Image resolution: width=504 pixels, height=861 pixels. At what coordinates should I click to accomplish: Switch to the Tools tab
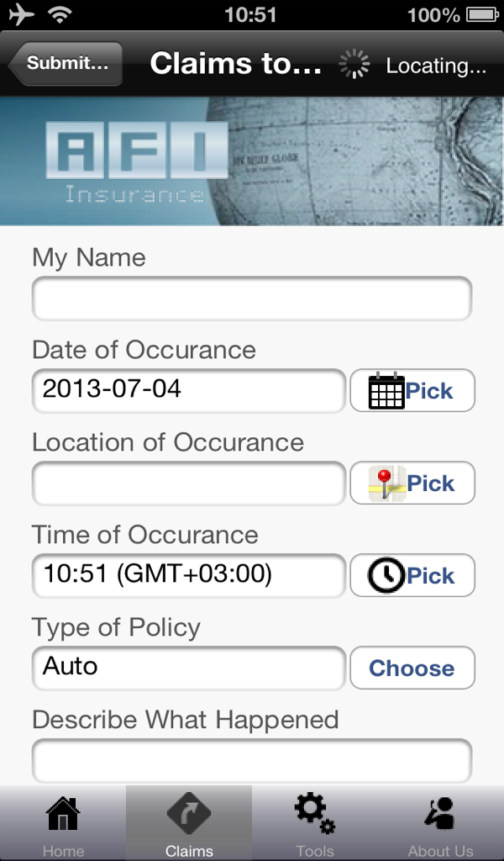point(313,820)
